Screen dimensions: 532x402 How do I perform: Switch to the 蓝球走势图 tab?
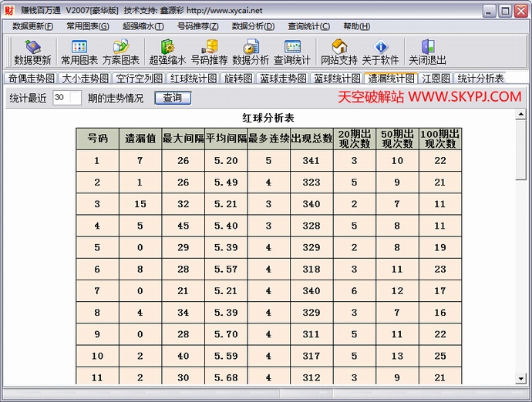pyautogui.click(x=281, y=79)
